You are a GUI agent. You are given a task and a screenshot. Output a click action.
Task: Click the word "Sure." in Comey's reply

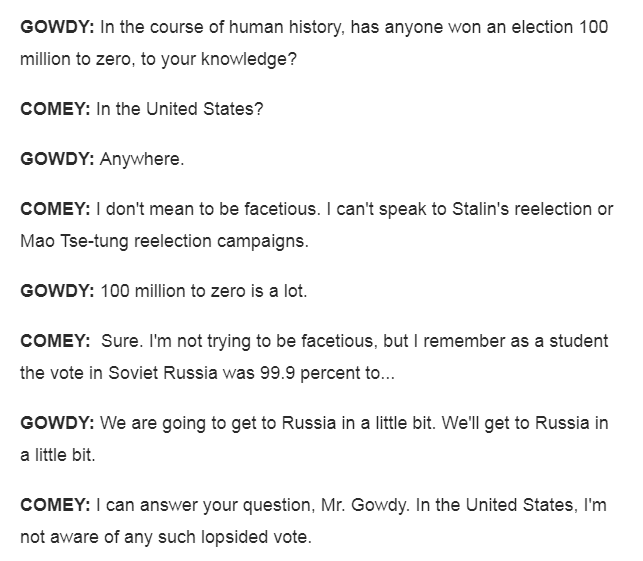coord(121,340)
